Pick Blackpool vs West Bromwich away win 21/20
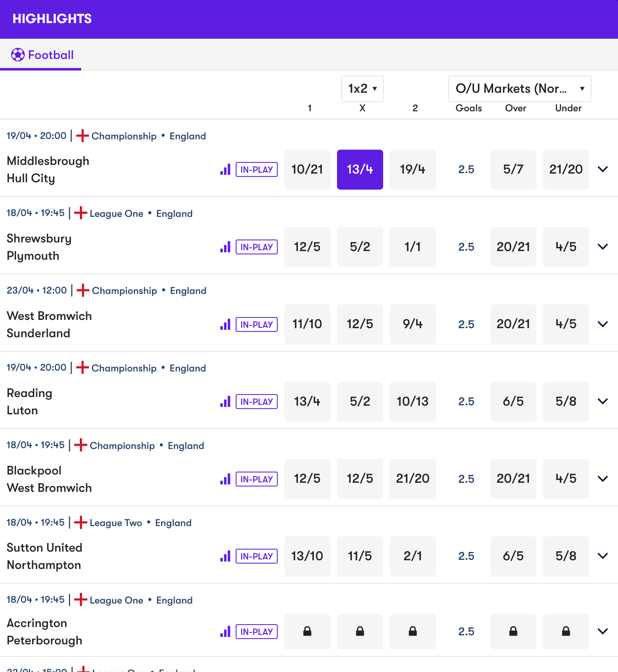The height and width of the screenshot is (672, 618). click(x=413, y=479)
